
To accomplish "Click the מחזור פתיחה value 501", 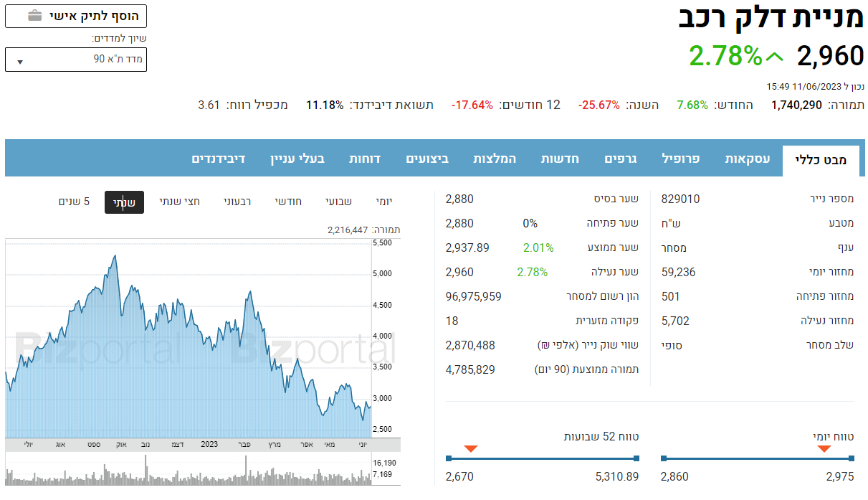I will pyautogui.click(x=670, y=296).
